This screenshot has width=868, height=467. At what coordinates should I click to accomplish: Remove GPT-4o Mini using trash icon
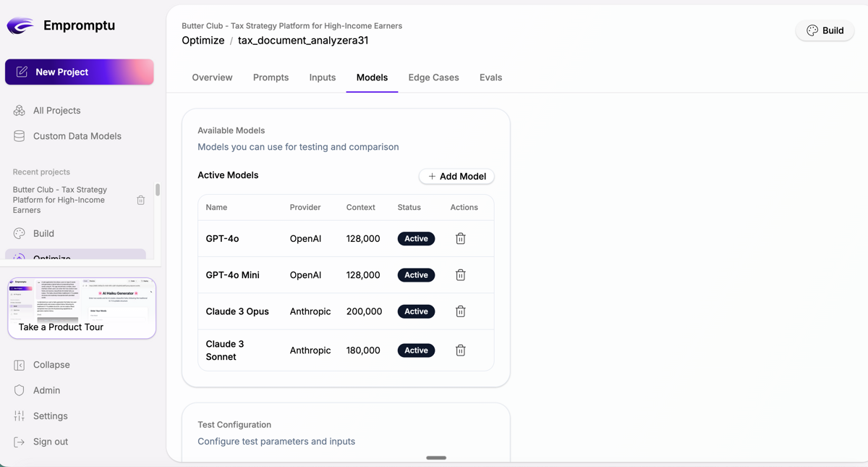coord(460,275)
